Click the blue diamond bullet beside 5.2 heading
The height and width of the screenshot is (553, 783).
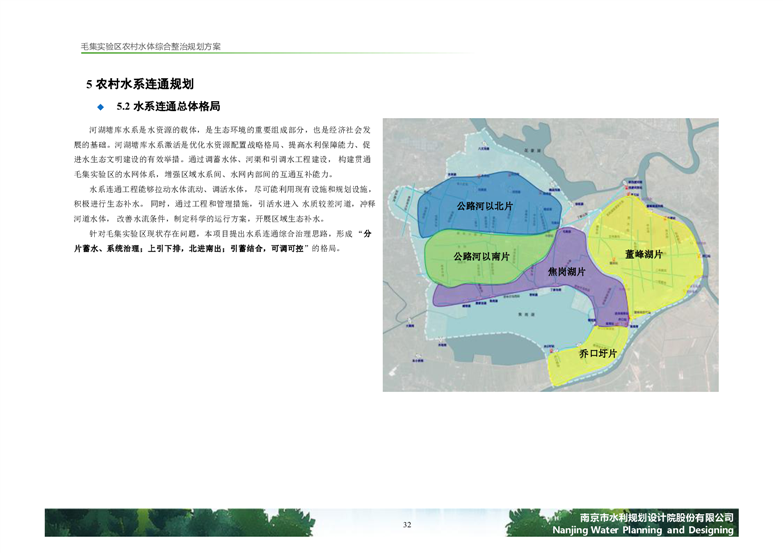click(100, 106)
